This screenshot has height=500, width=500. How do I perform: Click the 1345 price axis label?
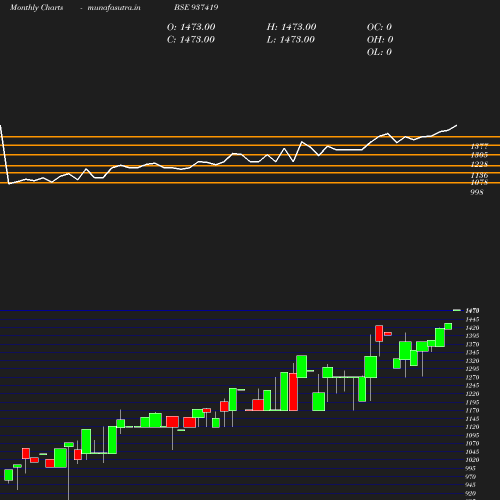tap(472, 352)
